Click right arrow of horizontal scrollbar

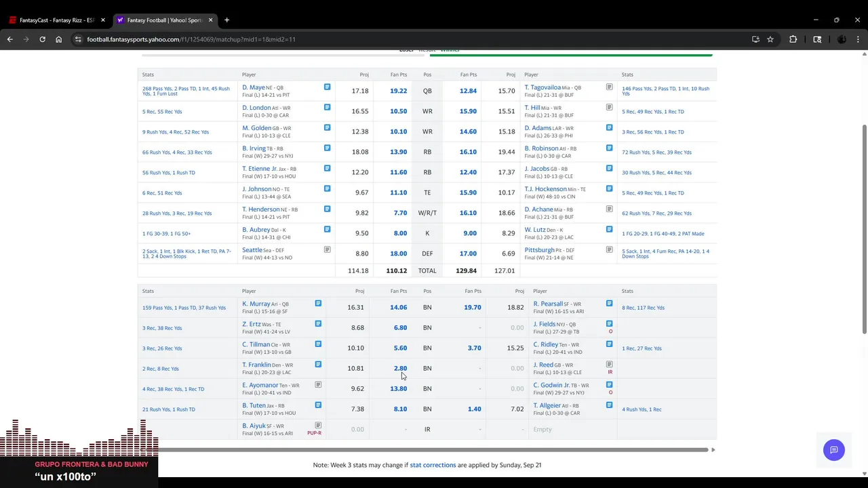pyautogui.click(x=713, y=449)
